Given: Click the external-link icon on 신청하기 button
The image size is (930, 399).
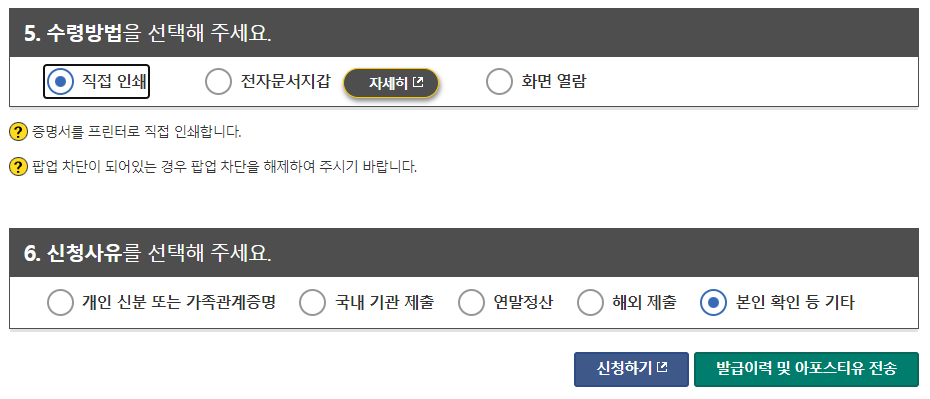Looking at the screenshot, I should pyautogui.click(x=663, y=368).
